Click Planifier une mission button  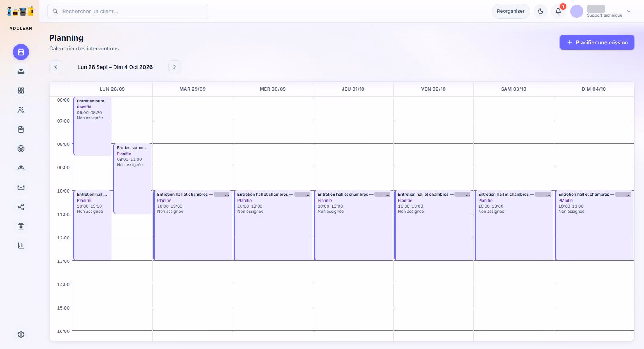(597, 42)
